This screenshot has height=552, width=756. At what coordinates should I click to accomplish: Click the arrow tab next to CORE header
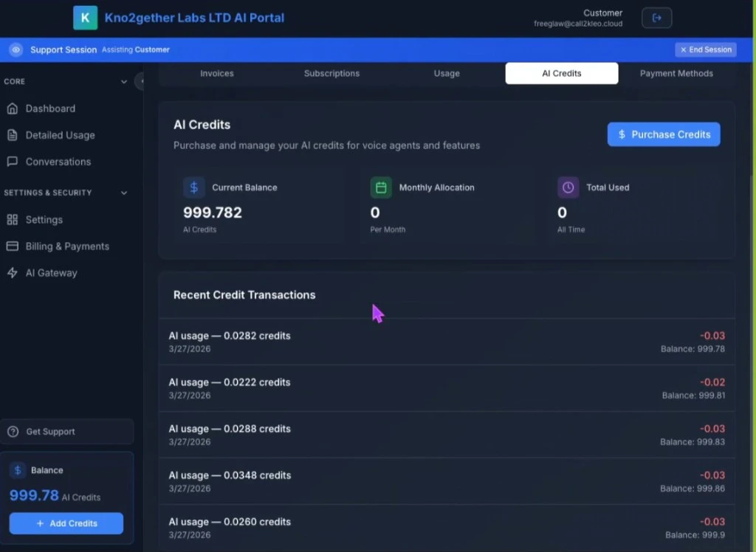point(140,82)
